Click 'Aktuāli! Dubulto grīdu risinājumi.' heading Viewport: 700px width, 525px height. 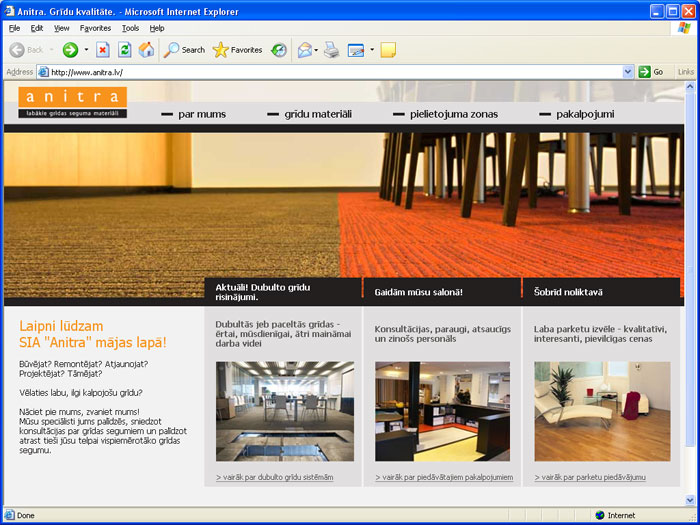262,292
